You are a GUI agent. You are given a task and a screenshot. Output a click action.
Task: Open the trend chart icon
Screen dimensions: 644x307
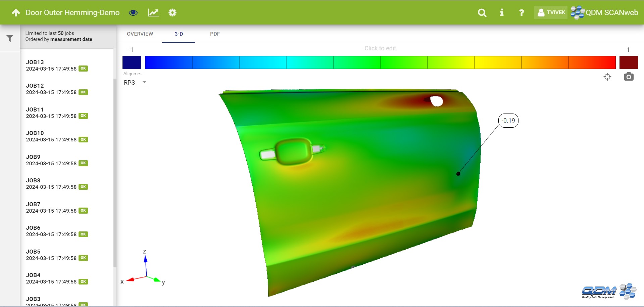point(153,13)
